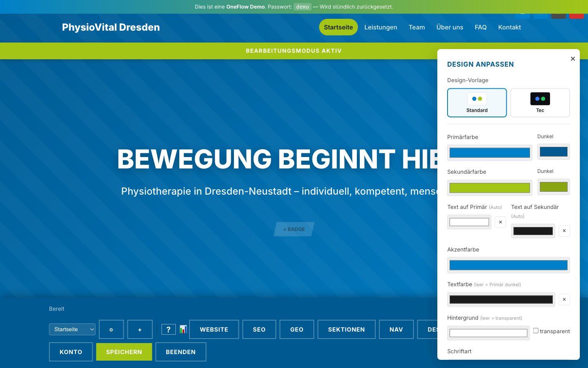Select the Tec design template
The height and width of the screenshot is (368, 588).
[540, 103]
